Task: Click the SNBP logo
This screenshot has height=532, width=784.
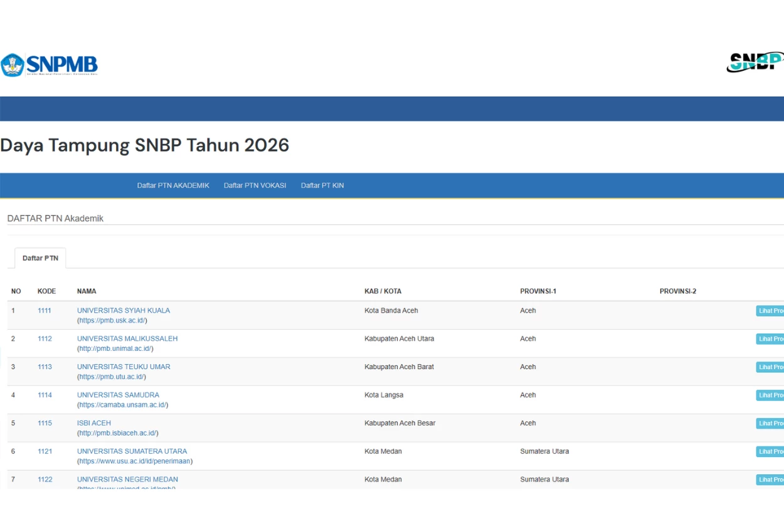Action: pos(755,62)
